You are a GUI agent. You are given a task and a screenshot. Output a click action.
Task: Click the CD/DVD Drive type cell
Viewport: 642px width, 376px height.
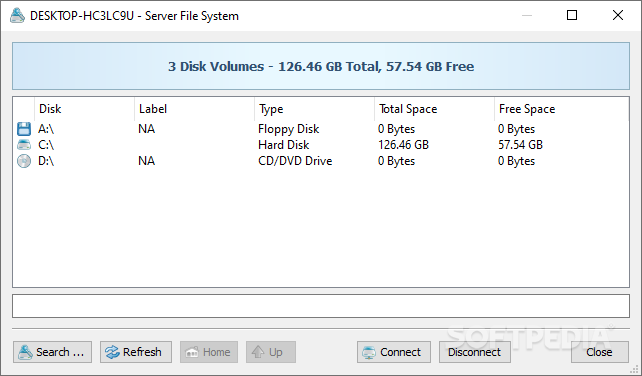click(x=295, y=161)
